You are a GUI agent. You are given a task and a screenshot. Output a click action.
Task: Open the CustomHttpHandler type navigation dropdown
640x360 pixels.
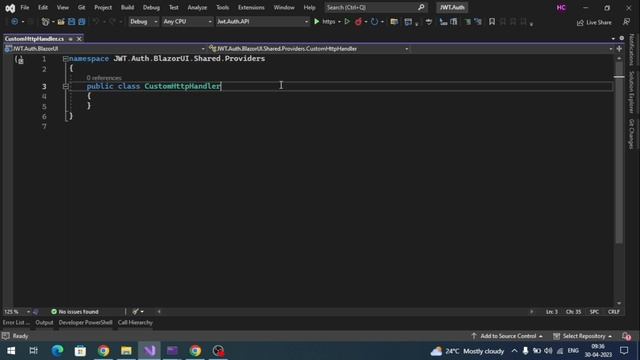[309, 49]
